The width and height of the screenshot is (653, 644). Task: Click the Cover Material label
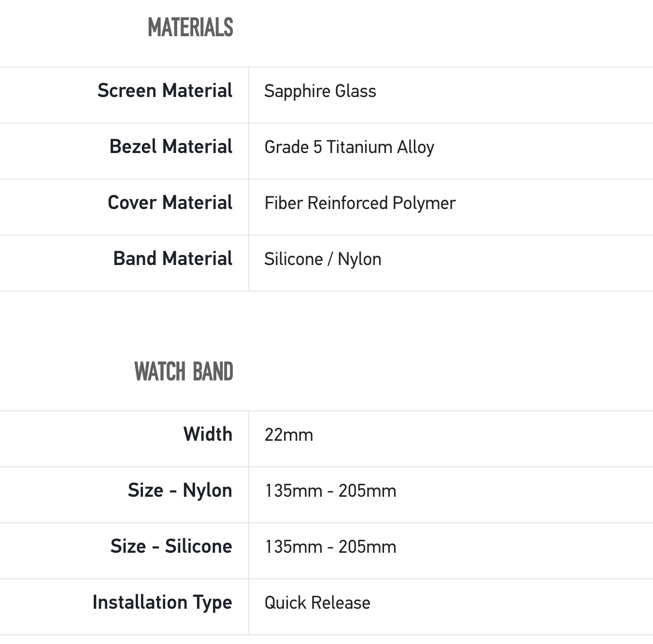pyautogui.click(x=170, y=203)
